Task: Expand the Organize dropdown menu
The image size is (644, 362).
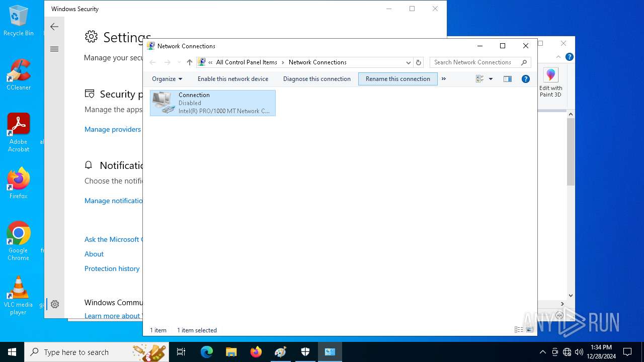Action: (167, 79)
